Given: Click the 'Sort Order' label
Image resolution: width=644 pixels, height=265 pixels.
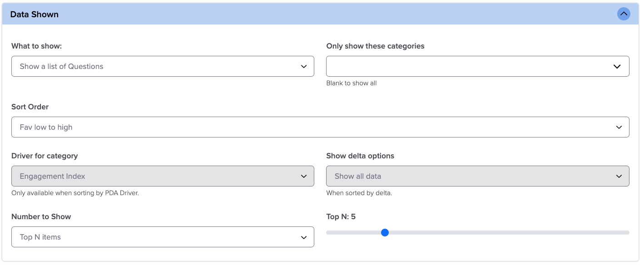Looking at the screenshot, I should coord(30,107).
